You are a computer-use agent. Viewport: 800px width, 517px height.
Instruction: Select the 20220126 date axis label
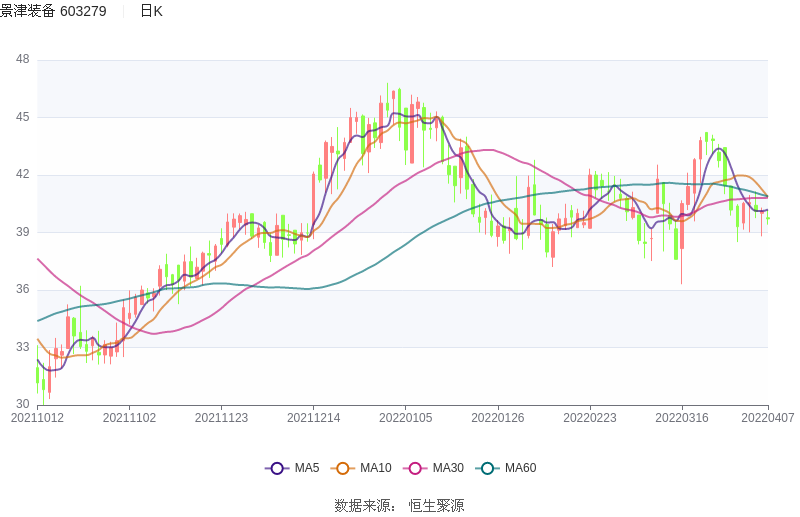(x=498, y=418)
